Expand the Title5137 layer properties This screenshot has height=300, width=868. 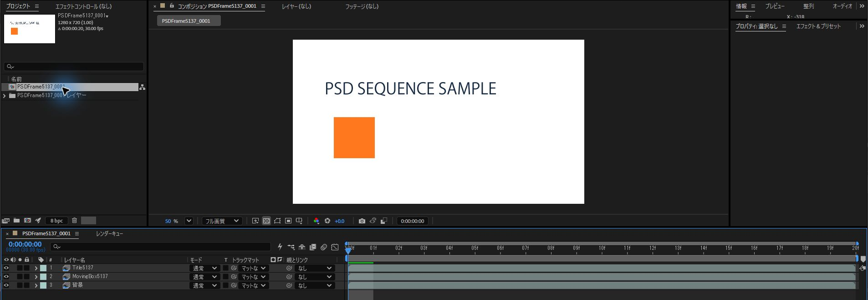[x=36, y=268]
